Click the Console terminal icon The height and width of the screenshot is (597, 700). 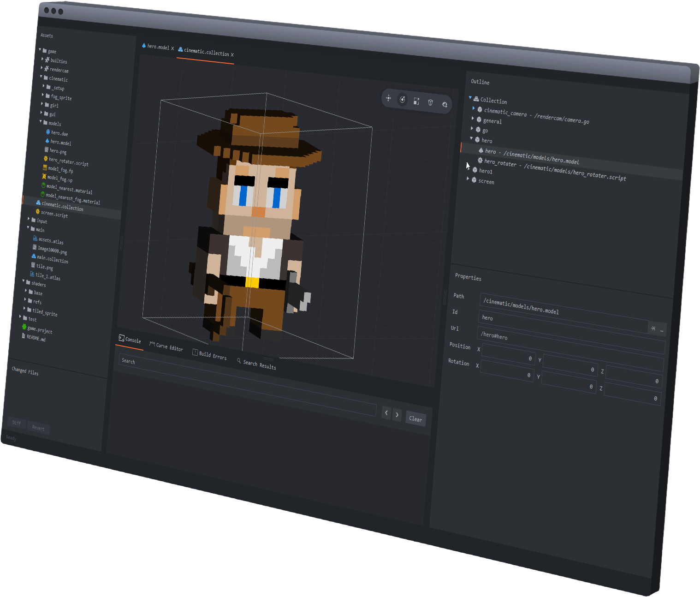122,338
